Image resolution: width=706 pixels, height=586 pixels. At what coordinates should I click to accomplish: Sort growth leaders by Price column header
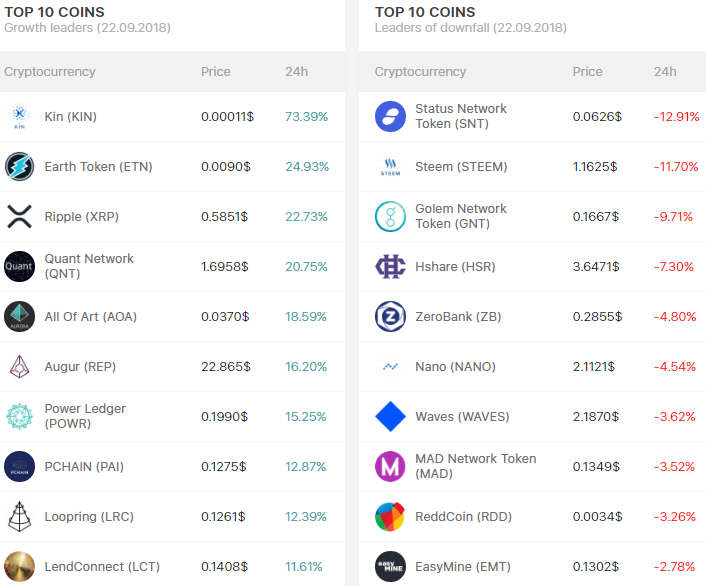click(216, 72)
